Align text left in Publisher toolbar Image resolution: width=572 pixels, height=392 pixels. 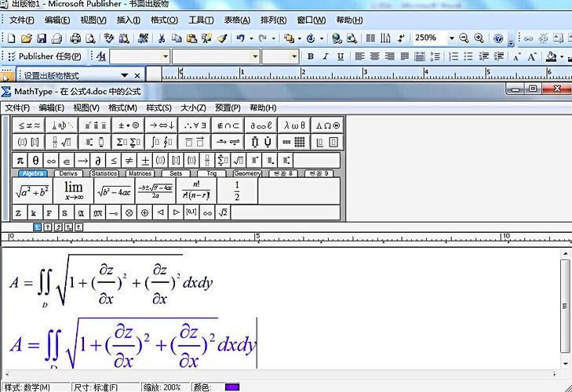[359, 56]
